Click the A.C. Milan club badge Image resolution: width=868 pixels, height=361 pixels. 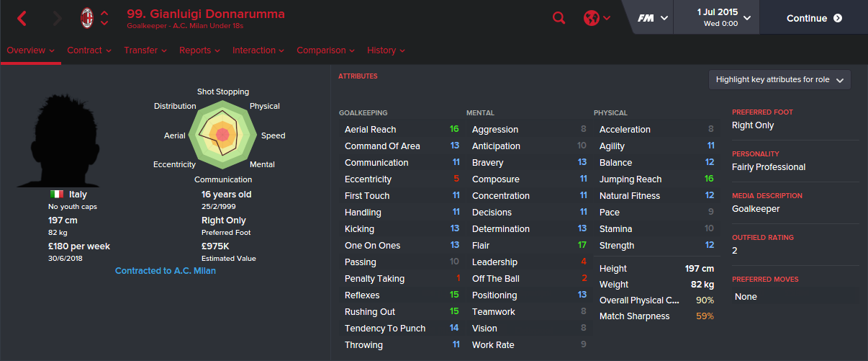point(88,18)
